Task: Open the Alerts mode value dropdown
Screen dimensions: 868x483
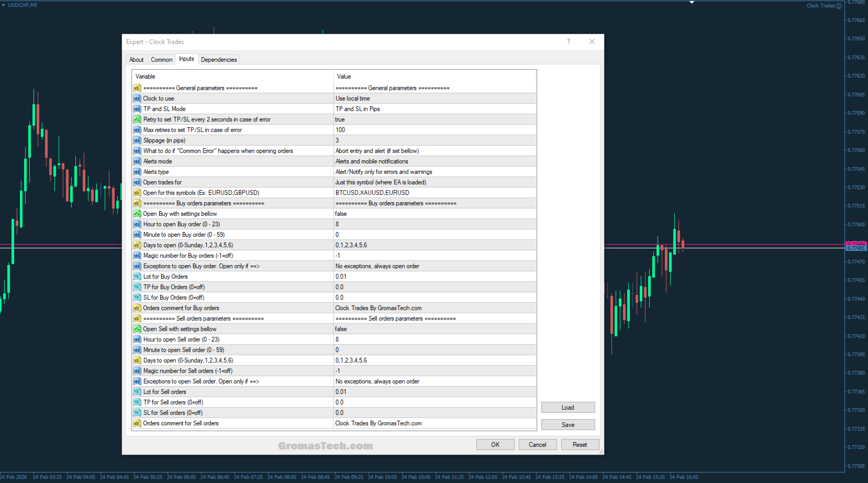Action: (x=435, y=161)
